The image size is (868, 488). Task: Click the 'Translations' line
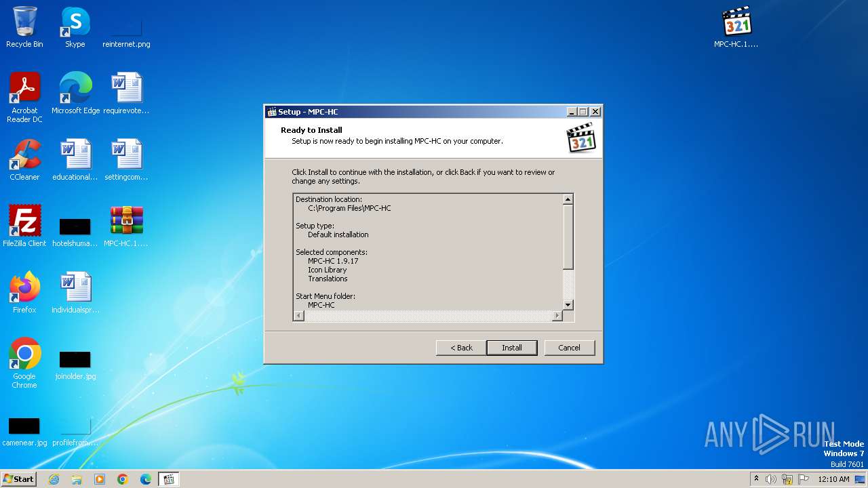pos(328,279)
